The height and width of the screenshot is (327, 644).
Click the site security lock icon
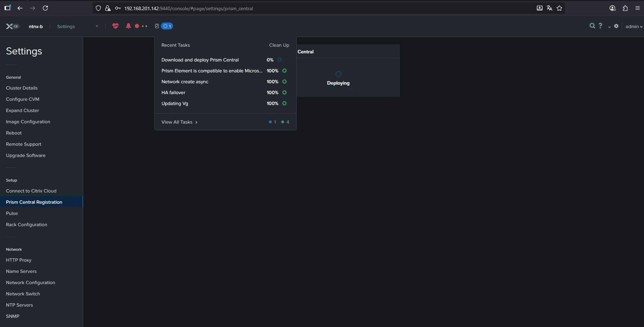click(x=108, y=8)
